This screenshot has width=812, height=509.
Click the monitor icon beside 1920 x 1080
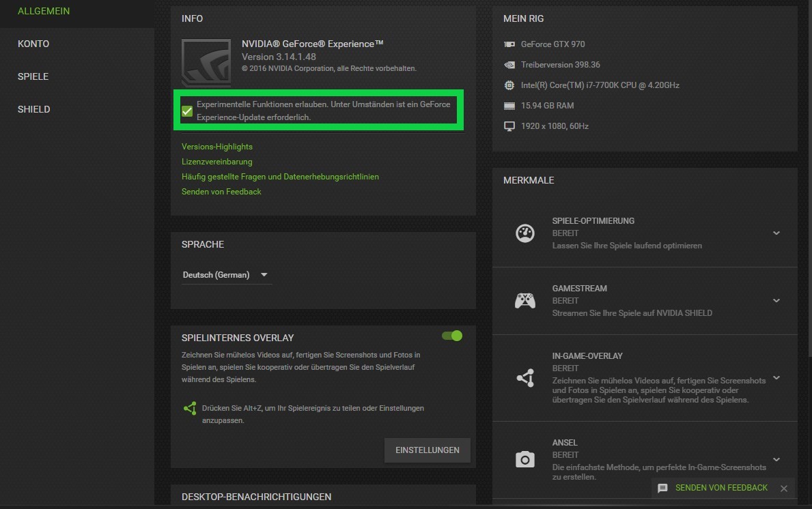tap(509, 126)
